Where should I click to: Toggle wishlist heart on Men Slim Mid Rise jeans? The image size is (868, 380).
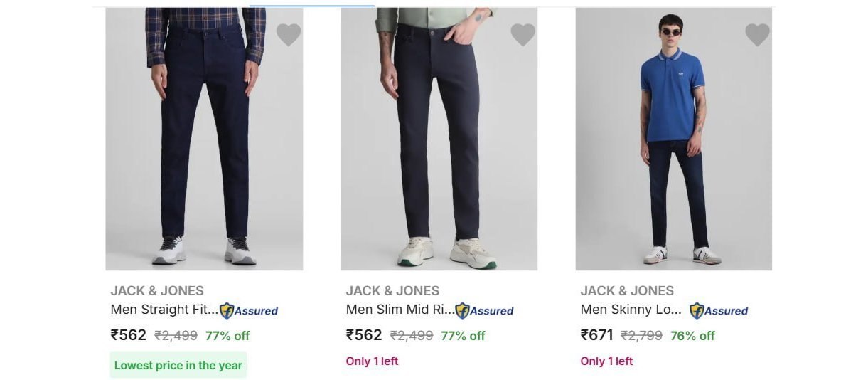coord(523,34)
